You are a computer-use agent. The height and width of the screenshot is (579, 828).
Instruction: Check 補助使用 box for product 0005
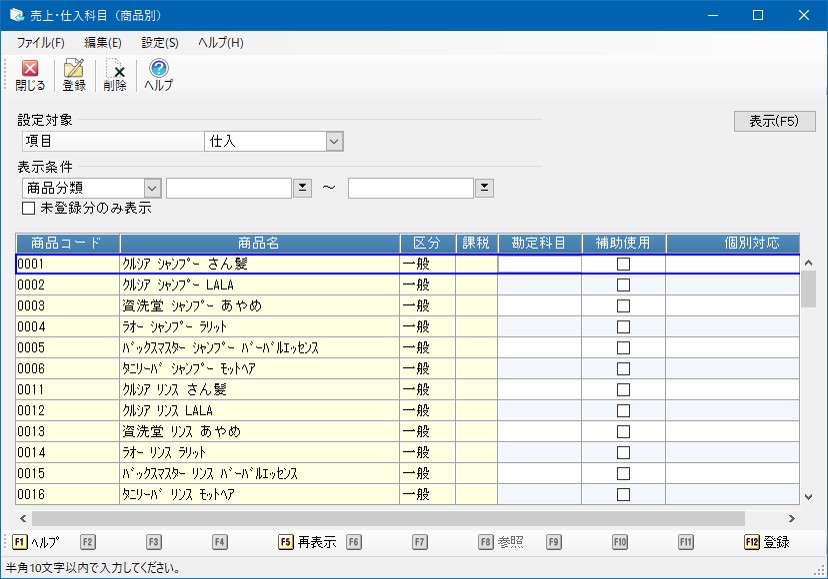(623, 348)
